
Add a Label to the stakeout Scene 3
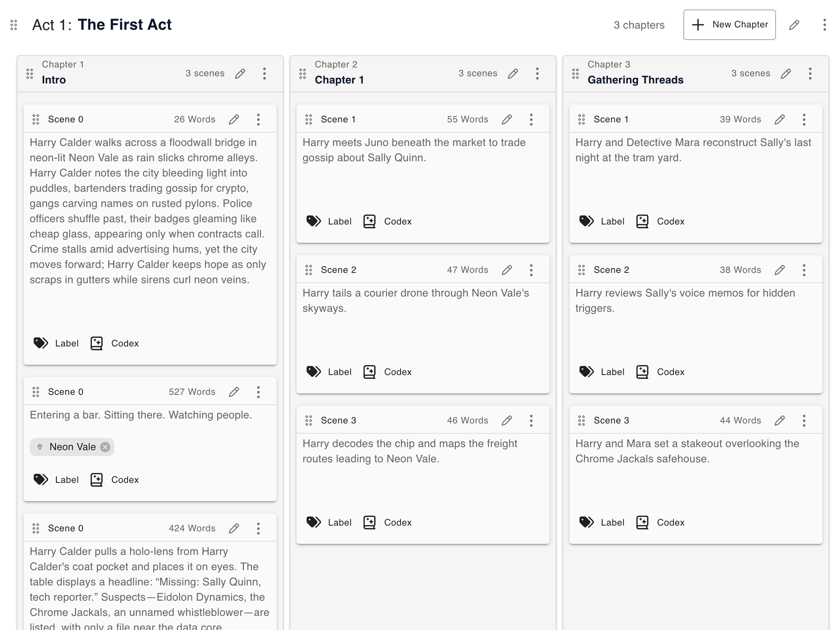(x=601, y=522)
